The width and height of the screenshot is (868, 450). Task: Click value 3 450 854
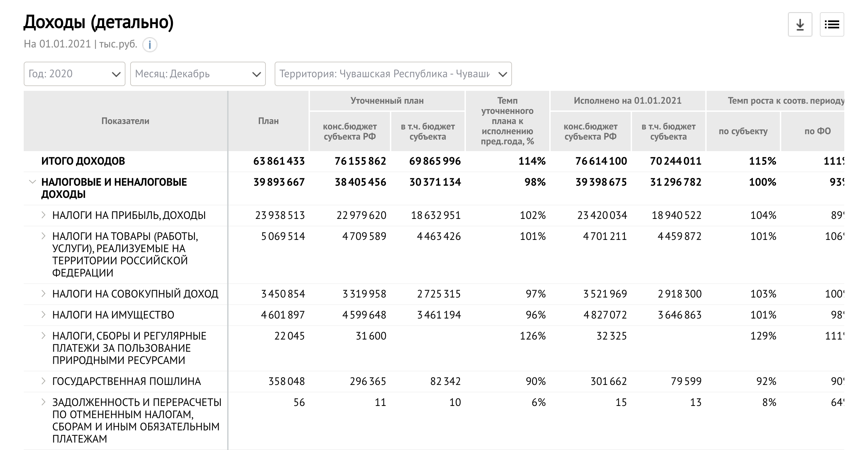pyautogui.click(x=283, y=294)
